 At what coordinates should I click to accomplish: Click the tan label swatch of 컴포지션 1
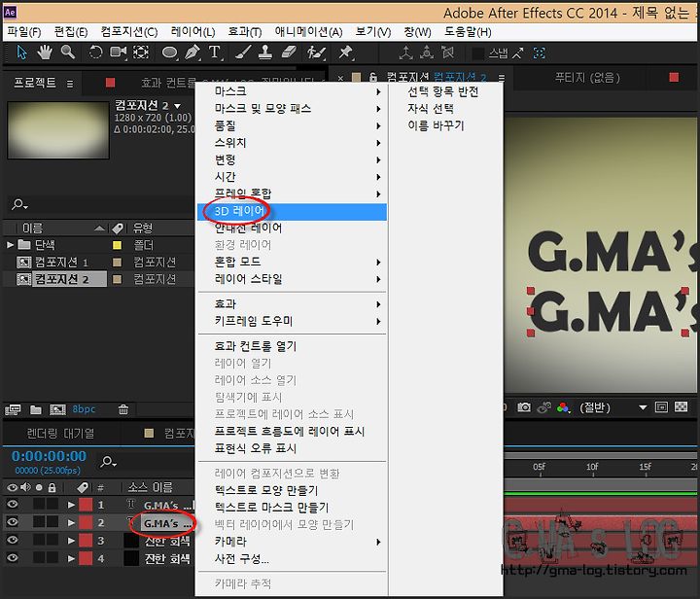(x=117, y=262)
